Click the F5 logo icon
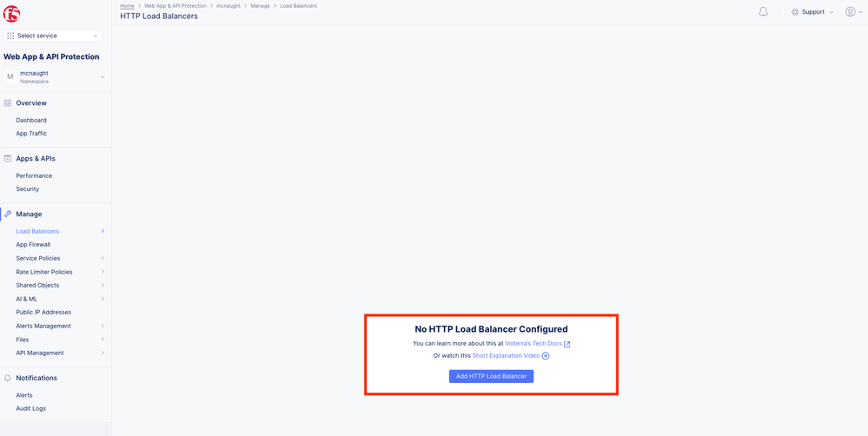This screenshot has height=436, width=868. [11, 13]
